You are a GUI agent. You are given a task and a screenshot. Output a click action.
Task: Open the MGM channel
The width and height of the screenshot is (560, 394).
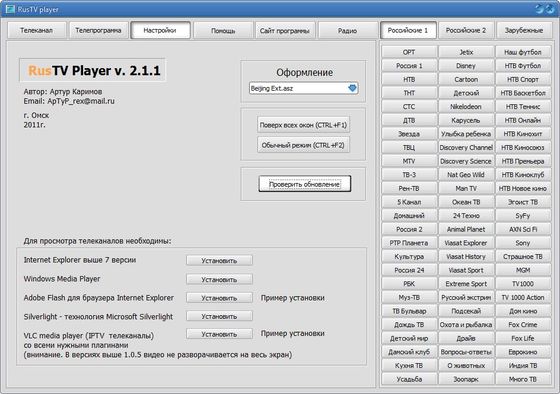point(523,270)
